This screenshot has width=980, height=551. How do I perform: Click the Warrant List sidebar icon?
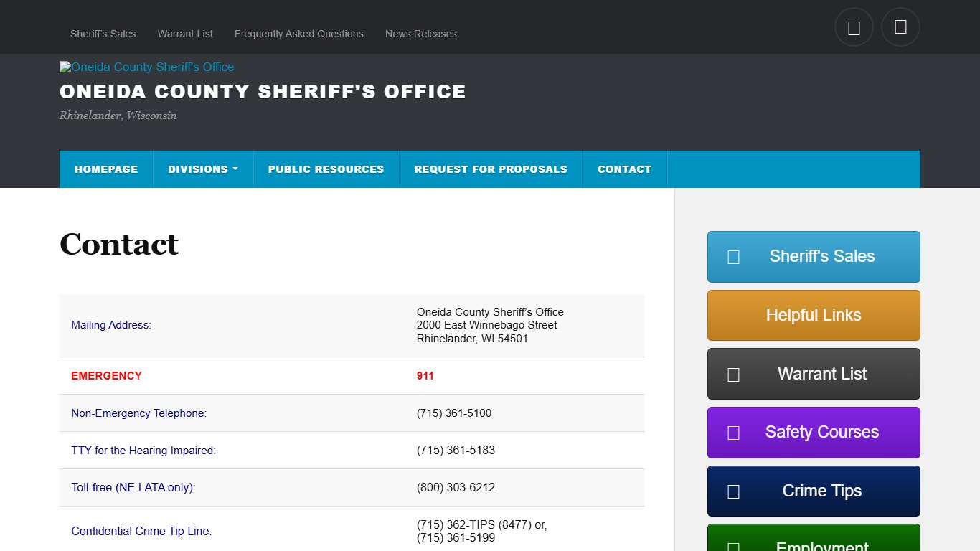(732, 373)
